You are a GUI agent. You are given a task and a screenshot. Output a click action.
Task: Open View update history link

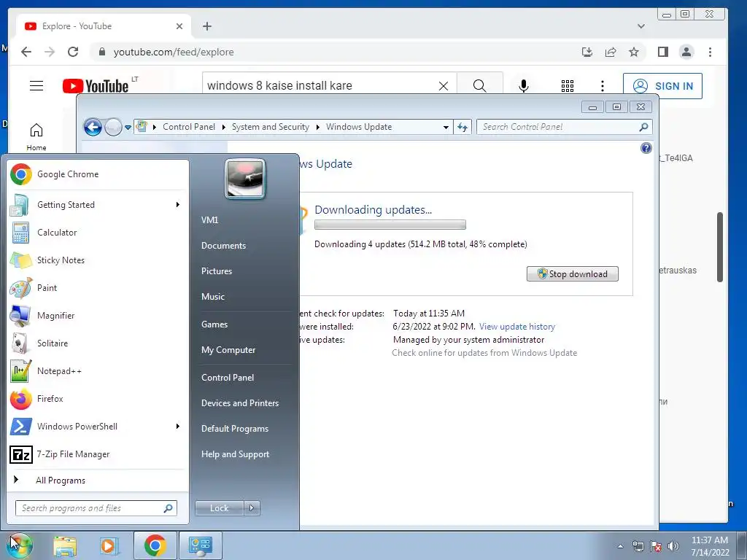pyautogui.click(x=517, y=327)
